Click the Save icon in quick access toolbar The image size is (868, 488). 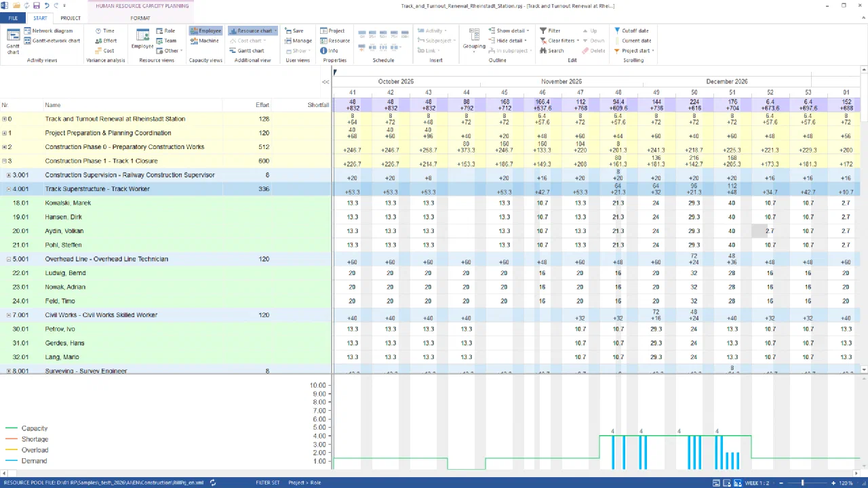37,5
